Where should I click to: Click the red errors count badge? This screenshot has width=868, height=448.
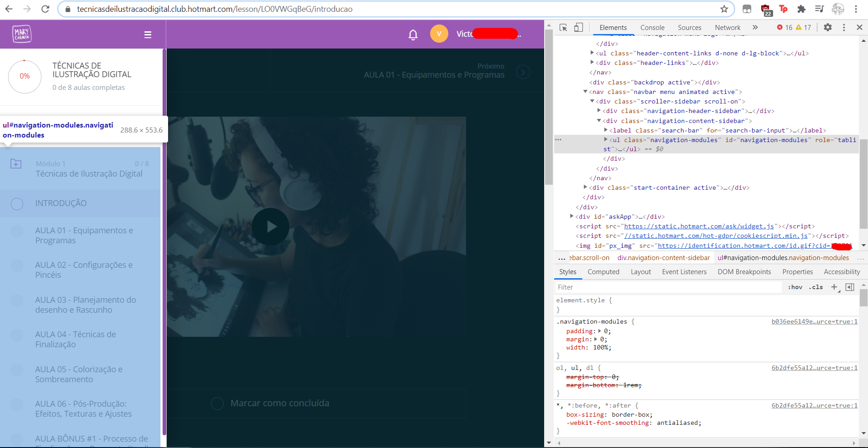[784, 27]
